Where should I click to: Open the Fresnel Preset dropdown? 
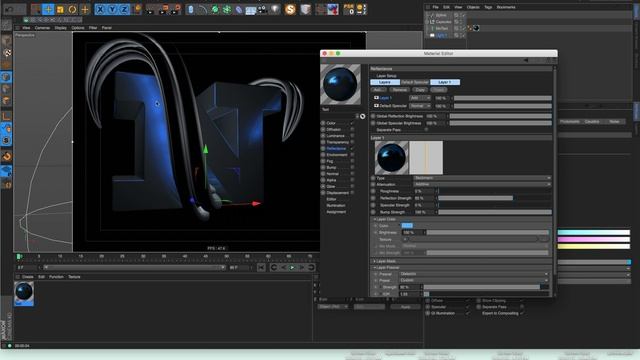(474, 280)
